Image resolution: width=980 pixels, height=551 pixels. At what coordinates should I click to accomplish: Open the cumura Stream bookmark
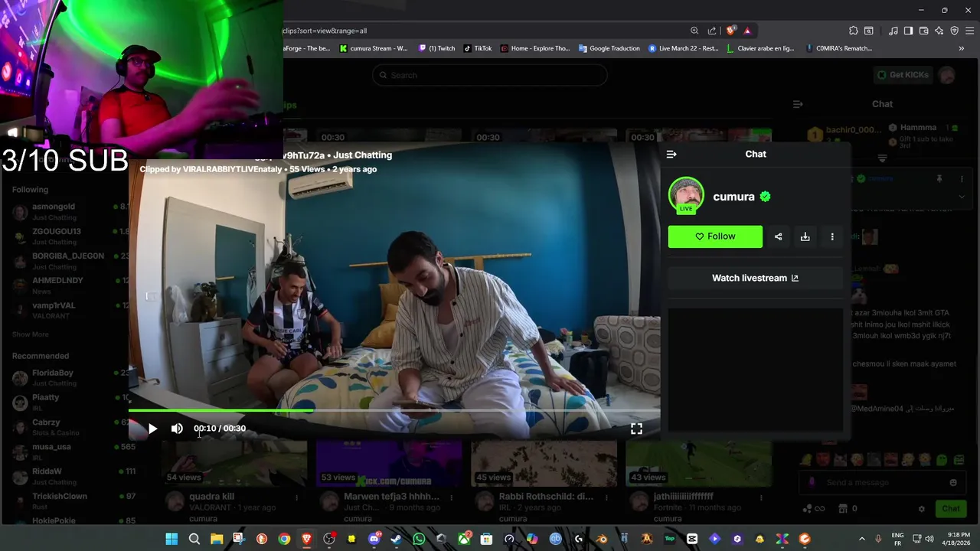click(374, 48)
